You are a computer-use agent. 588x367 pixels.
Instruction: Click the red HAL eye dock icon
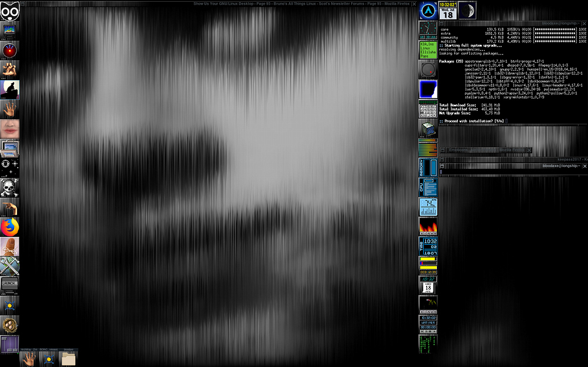click(9, 50)
